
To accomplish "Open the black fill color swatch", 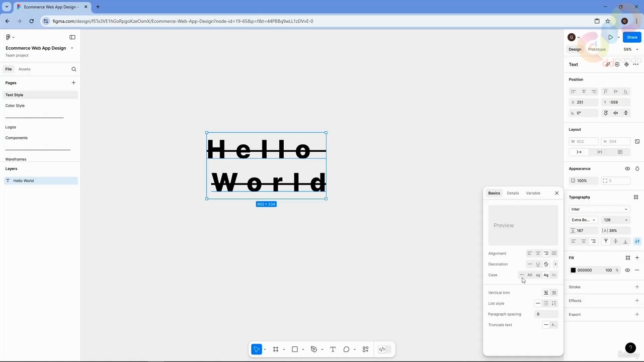I will tap(573, 270).
